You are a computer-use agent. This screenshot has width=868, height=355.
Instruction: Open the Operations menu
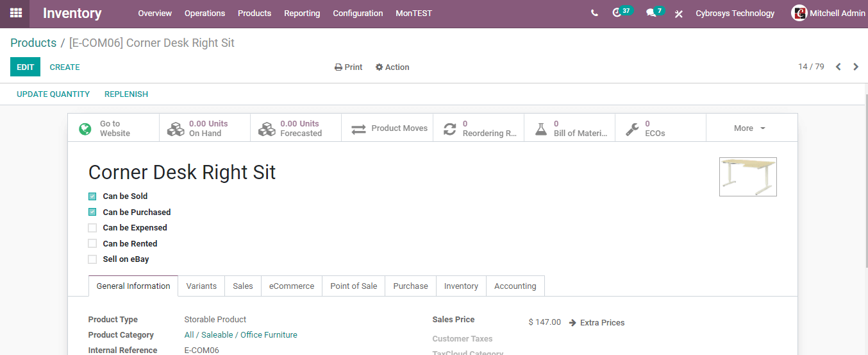pyautogui.click(x=204, y=13)
